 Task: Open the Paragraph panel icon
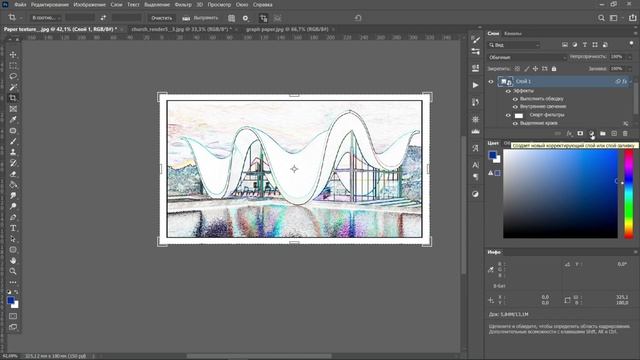point(476,177)
